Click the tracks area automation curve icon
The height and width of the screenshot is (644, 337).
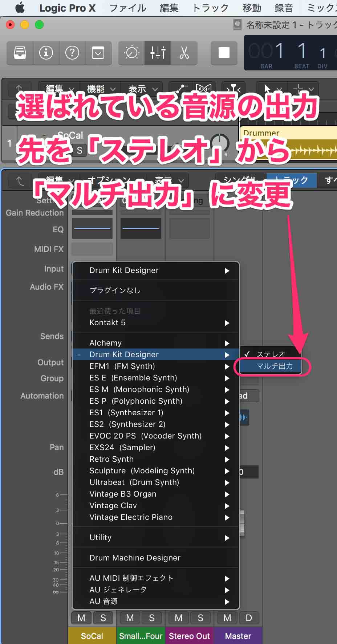(x=182, y=88)
